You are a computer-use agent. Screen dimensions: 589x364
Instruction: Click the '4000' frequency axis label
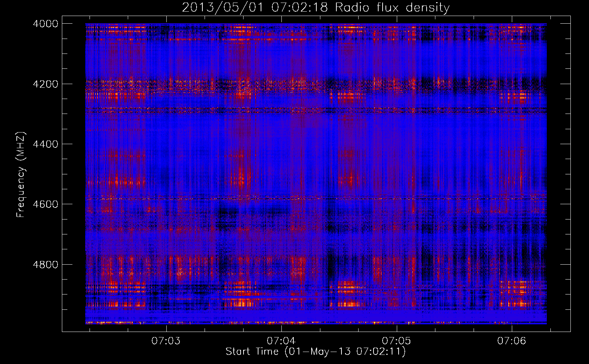tap(46, 24)
